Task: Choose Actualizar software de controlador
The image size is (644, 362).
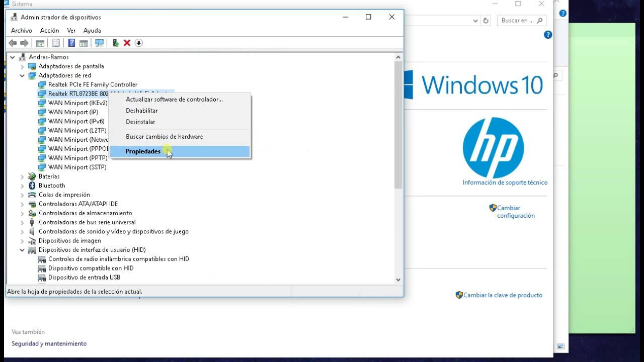Action: point(180,100)
